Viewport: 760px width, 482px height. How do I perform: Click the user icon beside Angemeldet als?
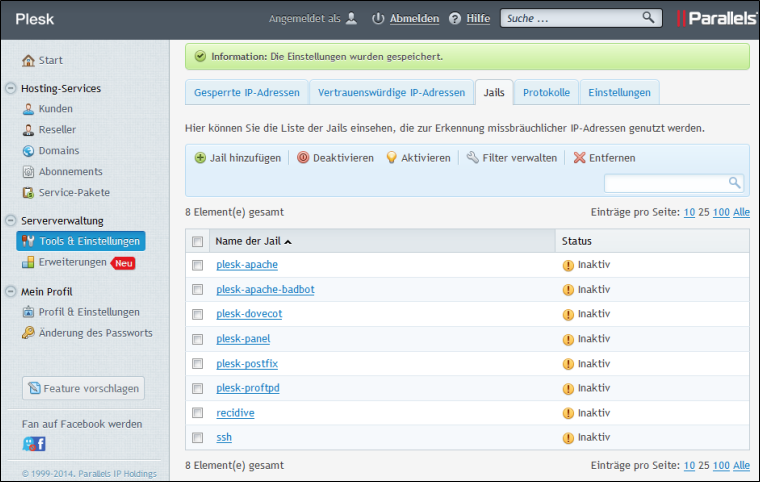(x=352, y=18)
